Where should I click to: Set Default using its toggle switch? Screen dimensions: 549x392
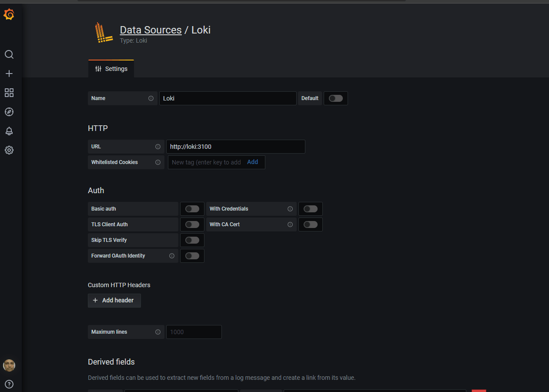click(335, 98)
